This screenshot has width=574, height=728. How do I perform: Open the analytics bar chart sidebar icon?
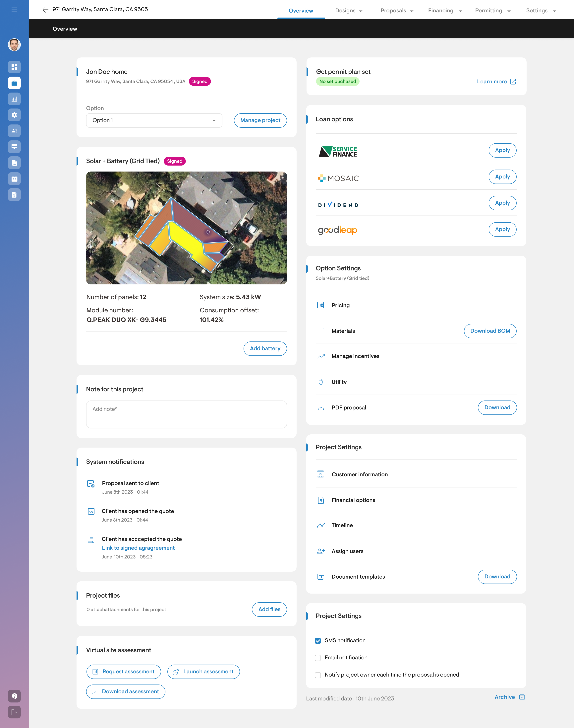(14, 99)
